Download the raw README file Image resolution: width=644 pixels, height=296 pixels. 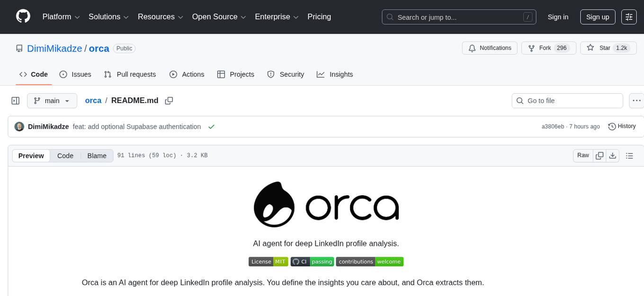point(613,155)
